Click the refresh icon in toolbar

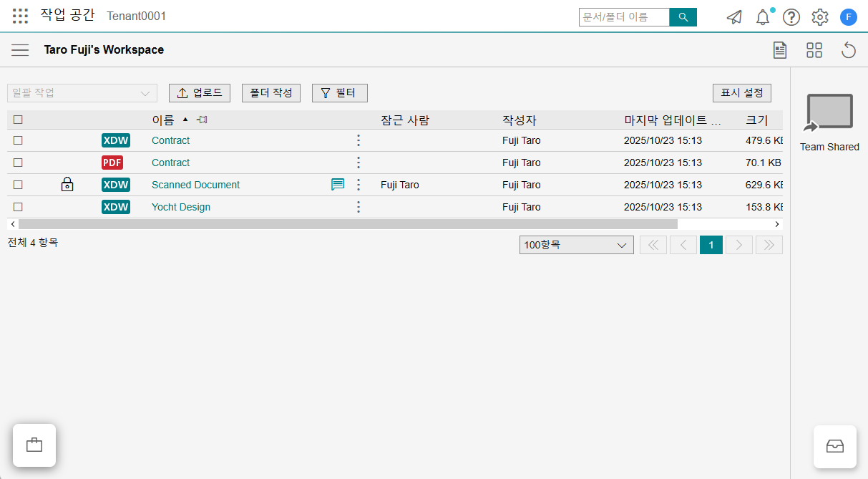pos(848,50)
